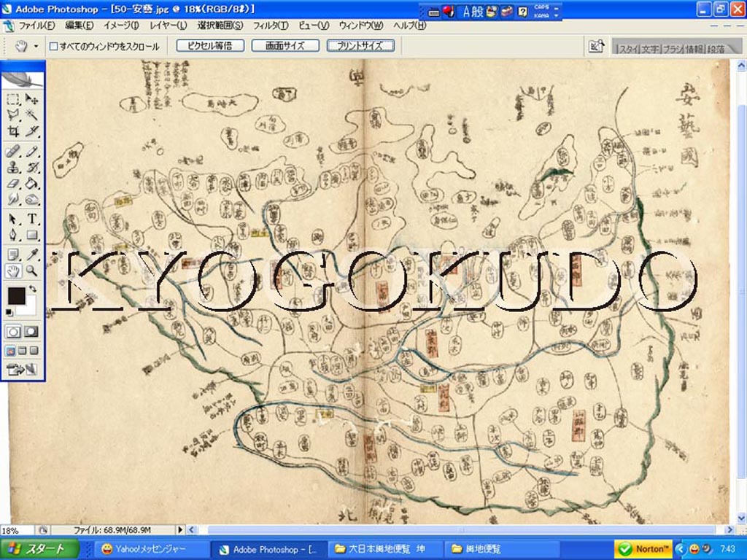Jump to ImageReady from the toolbox
This screenshot has width=747, height=560.
point(22,370)
